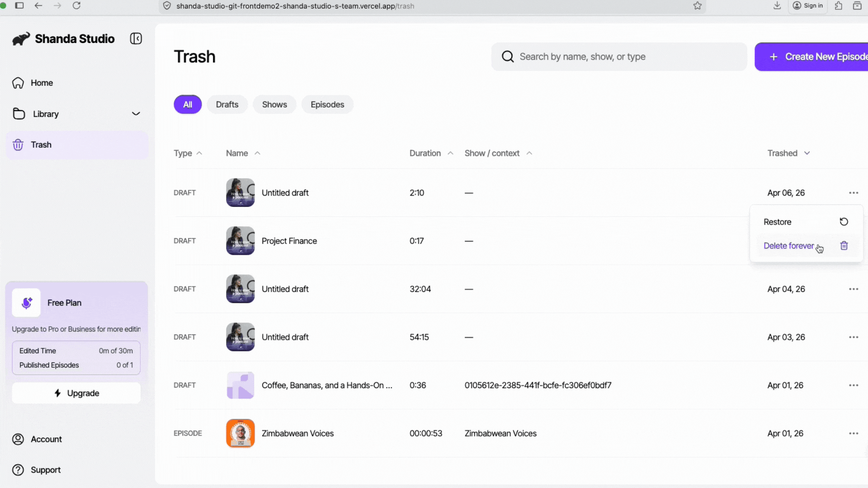Collapse the sidebar with the panel icon
868x488 pixels.
pos(136,39)
